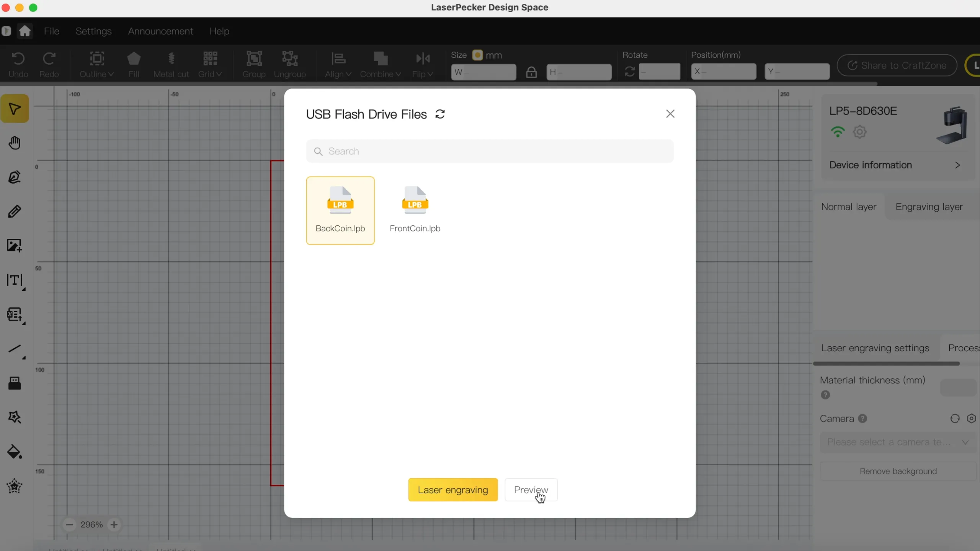Select the arrow selection tool
The image size is (980, 551).
tap(15, 109)
